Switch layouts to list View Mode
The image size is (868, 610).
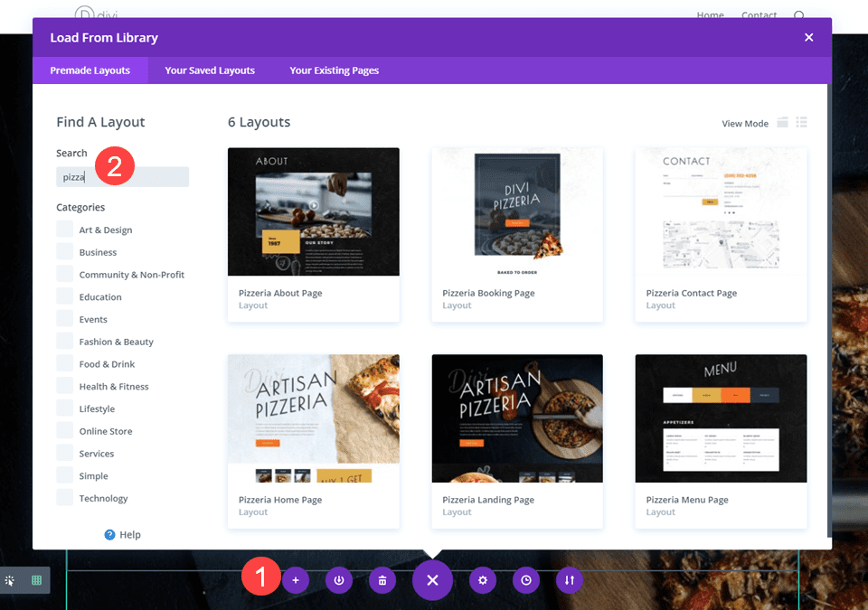tap(801, 122)
